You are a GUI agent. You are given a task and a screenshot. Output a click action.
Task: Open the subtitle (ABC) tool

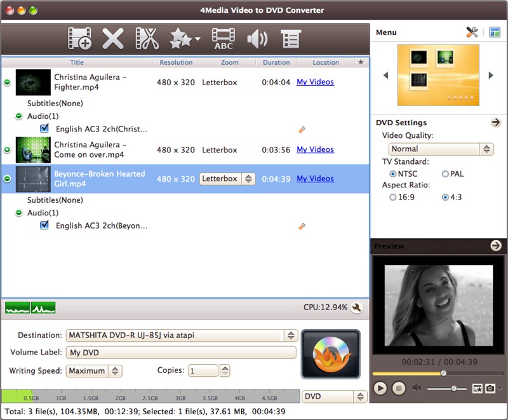[223, 39]
